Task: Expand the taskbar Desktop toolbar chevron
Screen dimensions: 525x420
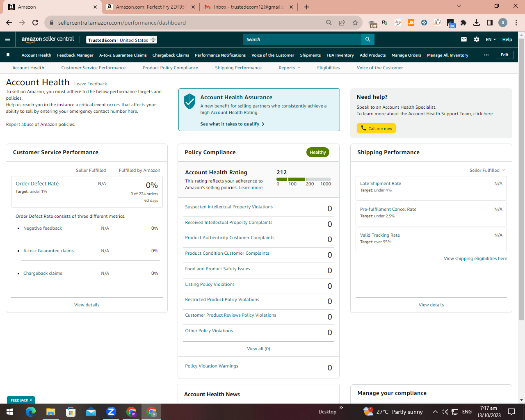Action: click(x=341, y=408)
